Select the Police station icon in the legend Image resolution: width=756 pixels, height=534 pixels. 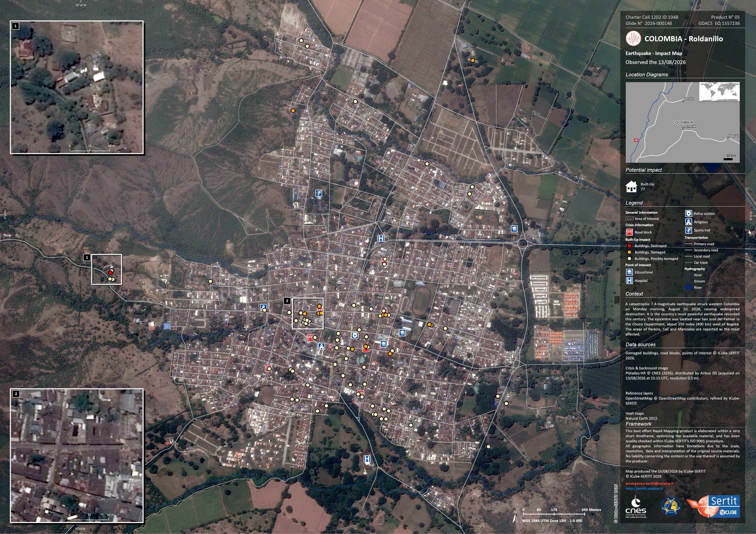point(688,213)
